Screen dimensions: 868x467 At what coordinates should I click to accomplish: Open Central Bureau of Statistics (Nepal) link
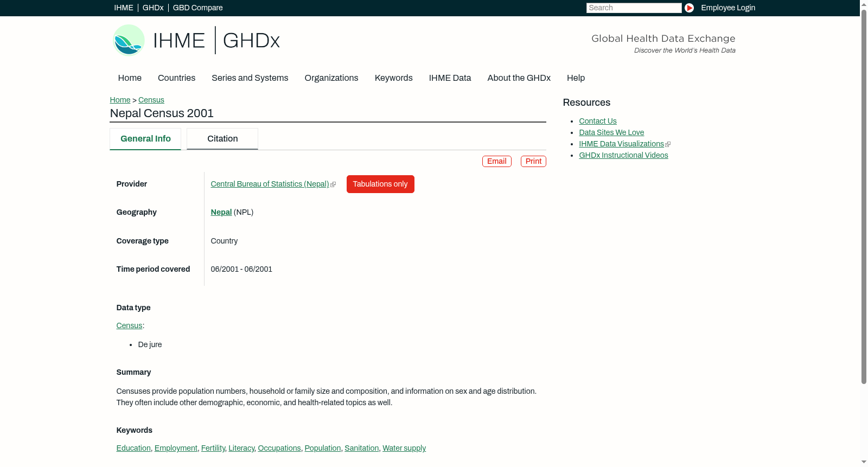click(270, 184)
